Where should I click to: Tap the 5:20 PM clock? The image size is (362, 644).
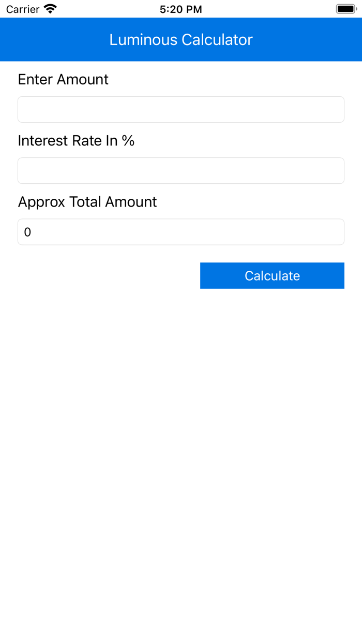[x=181, y=9]
